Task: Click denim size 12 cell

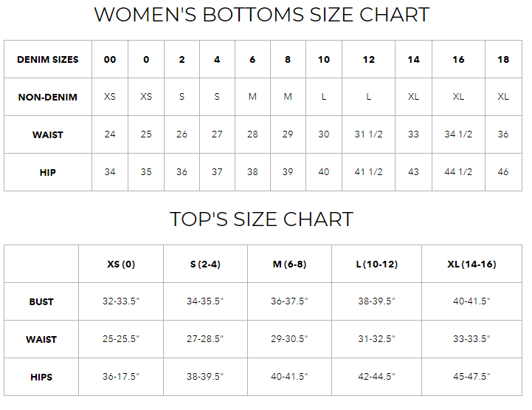Action: point(369,60)
